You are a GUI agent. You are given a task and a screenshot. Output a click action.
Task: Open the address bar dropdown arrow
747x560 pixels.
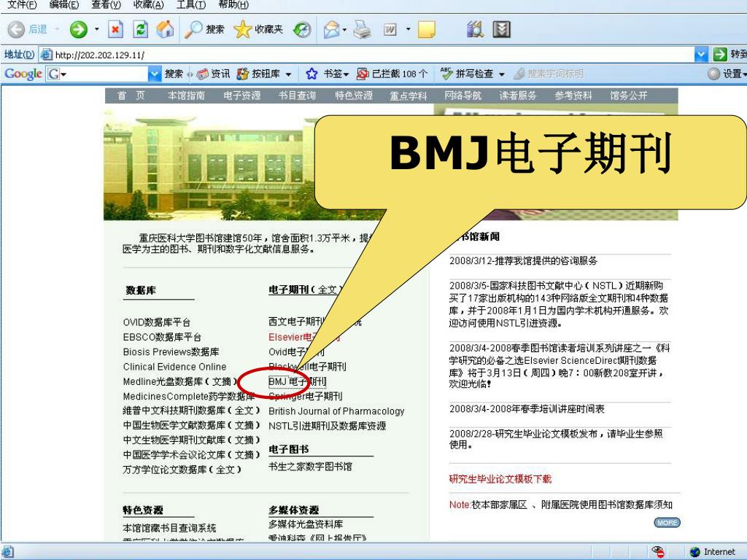tap(701, 55)
